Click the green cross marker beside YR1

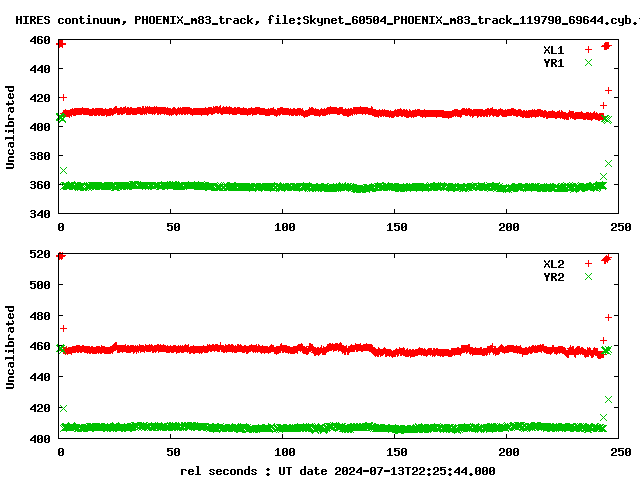(x=588, y=62)
